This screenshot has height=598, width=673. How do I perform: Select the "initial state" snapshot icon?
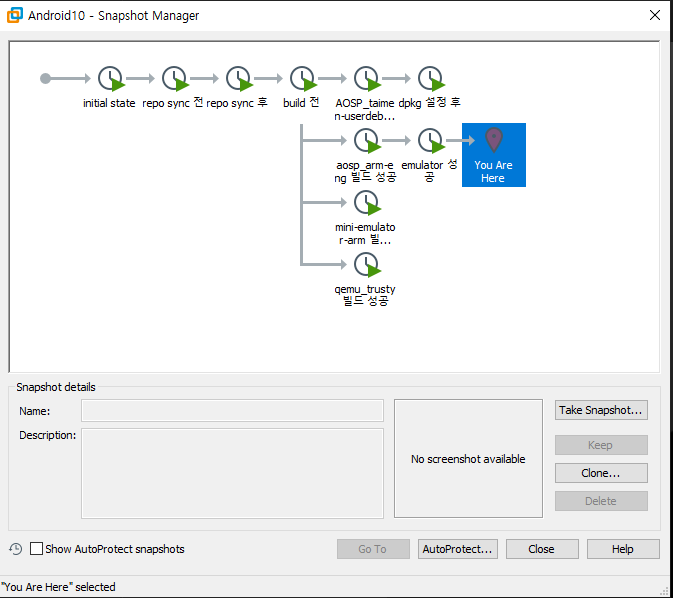click(111, 79)
